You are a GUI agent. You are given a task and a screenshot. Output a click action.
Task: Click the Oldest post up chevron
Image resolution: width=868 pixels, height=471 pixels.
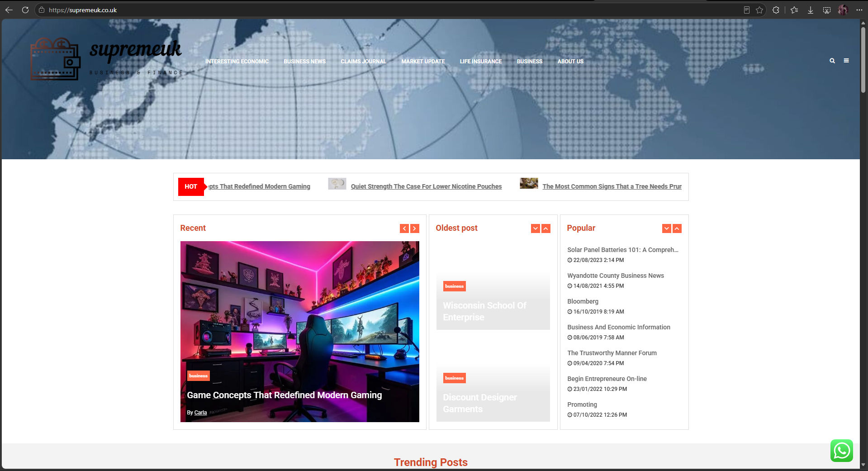click(546, 228)
